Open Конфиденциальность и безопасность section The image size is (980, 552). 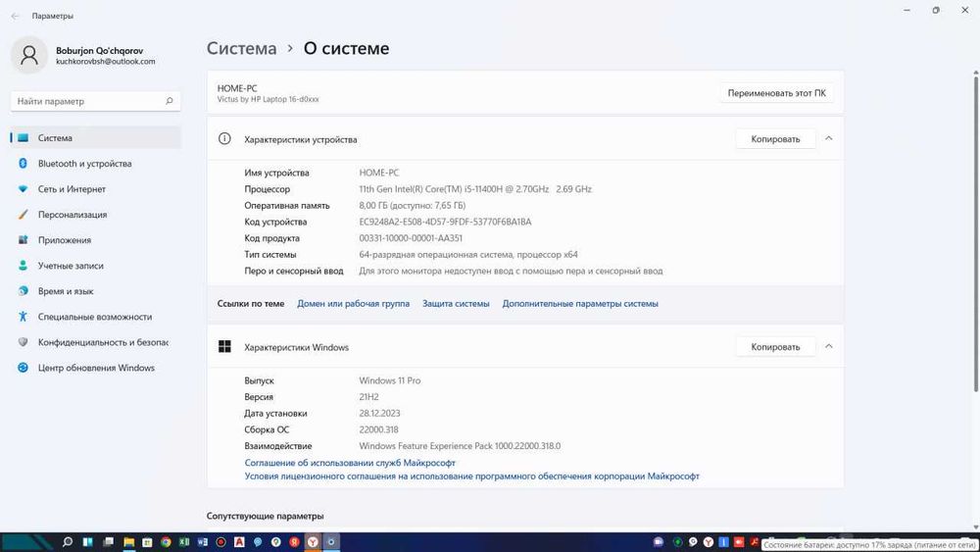coord(96,342)
